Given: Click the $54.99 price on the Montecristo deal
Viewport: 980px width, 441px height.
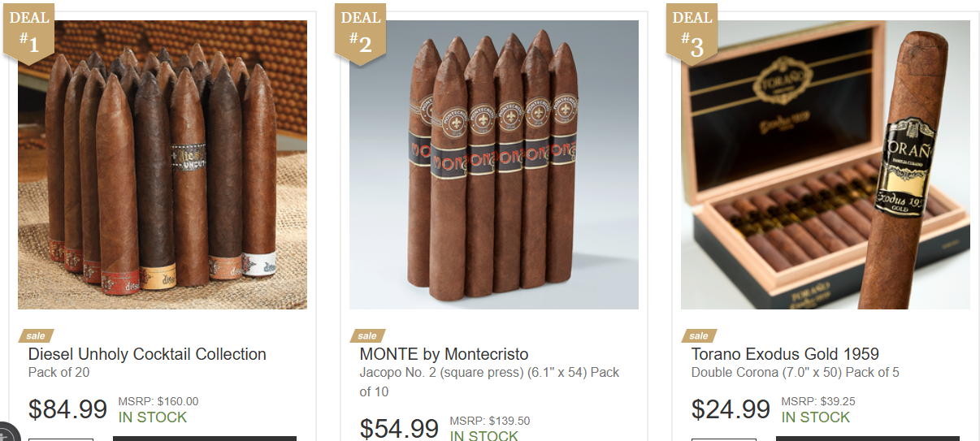Looking at the screenshot, I should (x=399, y=428).
